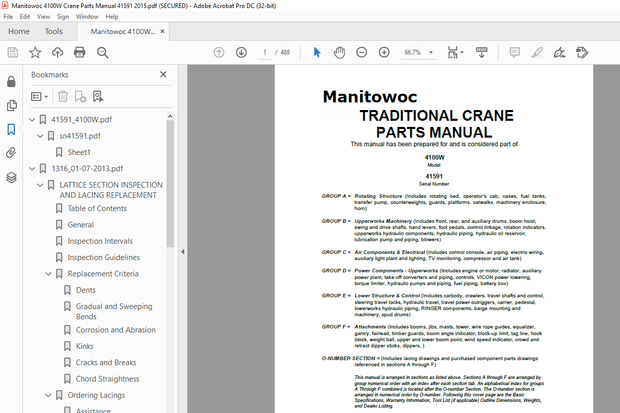Open the View menu

[43, 17]
